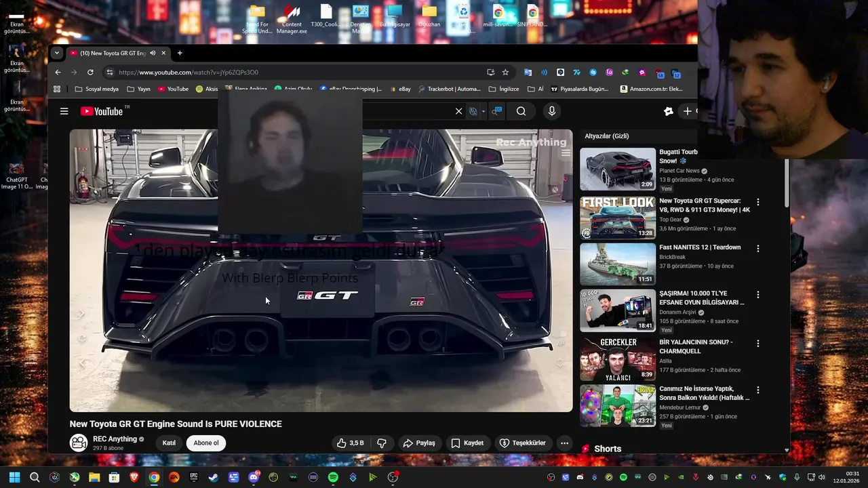Open REC Anything channel avatar
Image resolution: width=868 pixels, height=488 pixels.
click(x=79, y=443)
